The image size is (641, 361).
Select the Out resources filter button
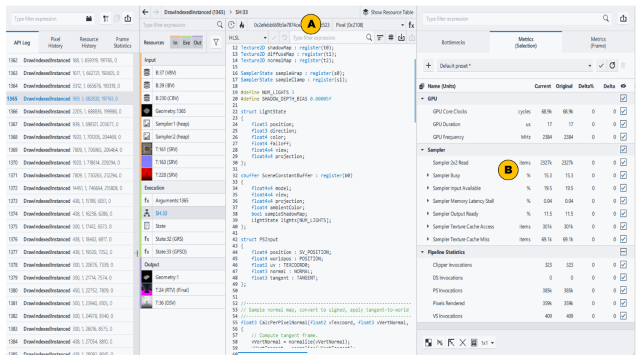coord(197,43)
